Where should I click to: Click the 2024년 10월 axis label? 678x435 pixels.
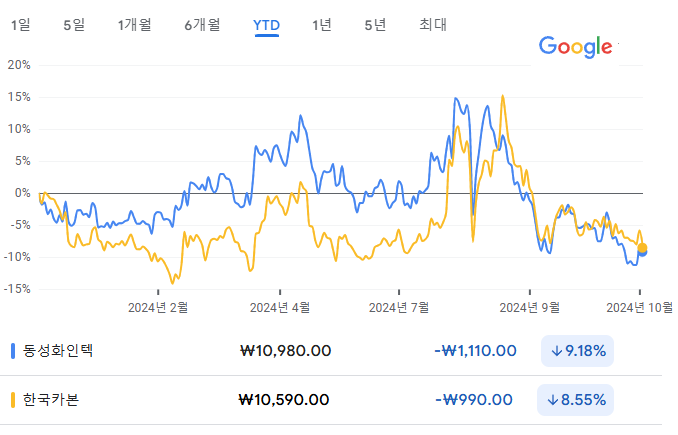click(640, 308)
